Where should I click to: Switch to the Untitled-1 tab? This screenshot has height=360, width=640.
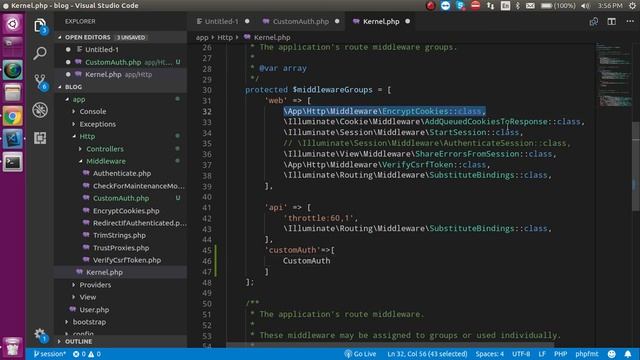tap(222, 22)
